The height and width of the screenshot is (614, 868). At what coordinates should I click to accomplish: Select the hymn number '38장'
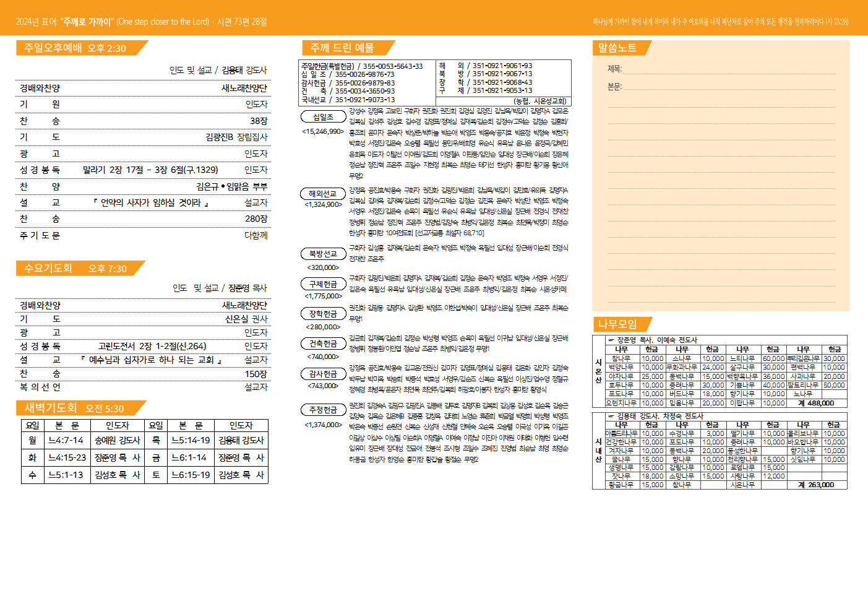coord(259,121)
